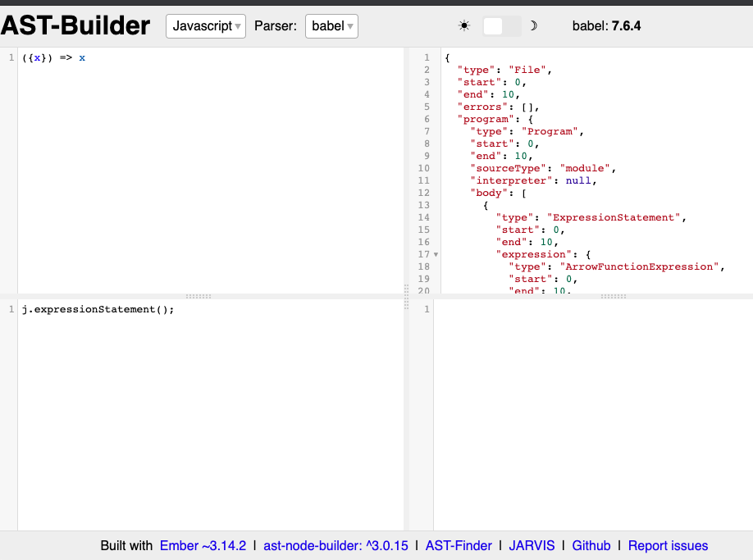Click the AST-Builder title
The height and width of the screenshot is (560, 753).
(x=75, y=25)
